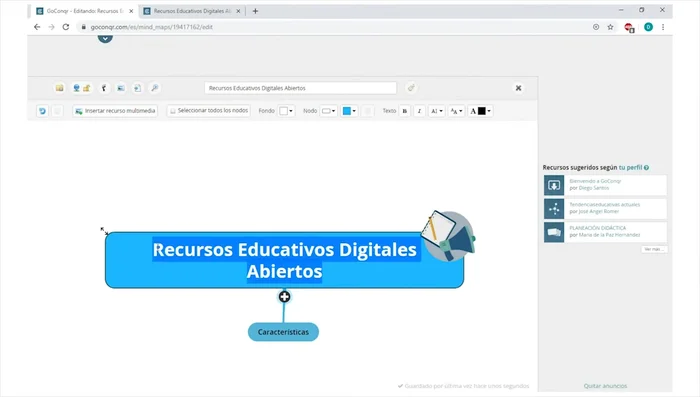The height and width of the screenshot is (397, 700).
Task: Click the redo button
Action: tap(57, 111)
